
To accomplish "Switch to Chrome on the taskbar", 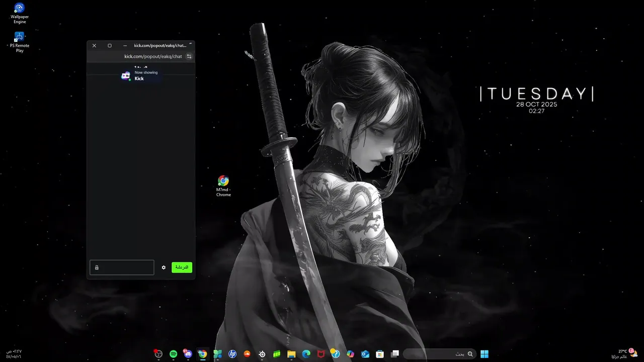I will 202,354.
